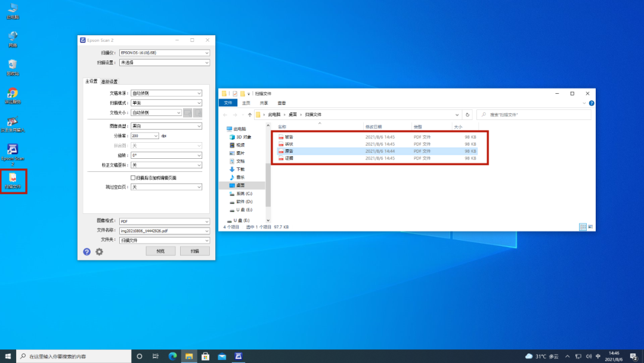Select 回收站 recycle bin desktop icon
The height and width of the screenshot is (363, 644).
tap(13, 67)
